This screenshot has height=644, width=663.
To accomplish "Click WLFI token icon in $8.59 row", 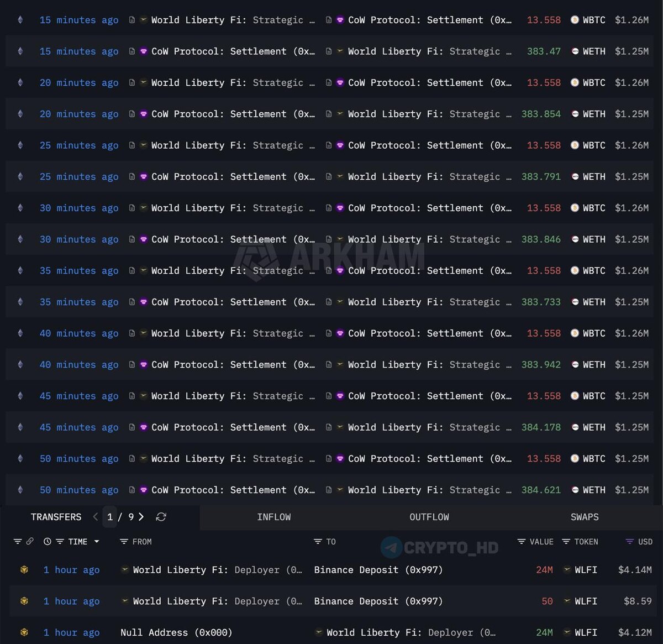I will (567, 601).
